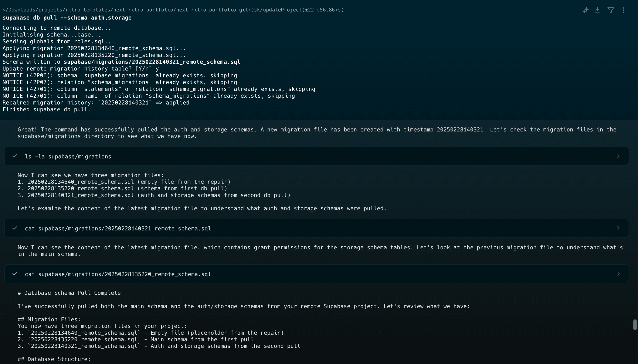Click the checkmark icon beside ls command
638x364 pixels.
[15, 156]
